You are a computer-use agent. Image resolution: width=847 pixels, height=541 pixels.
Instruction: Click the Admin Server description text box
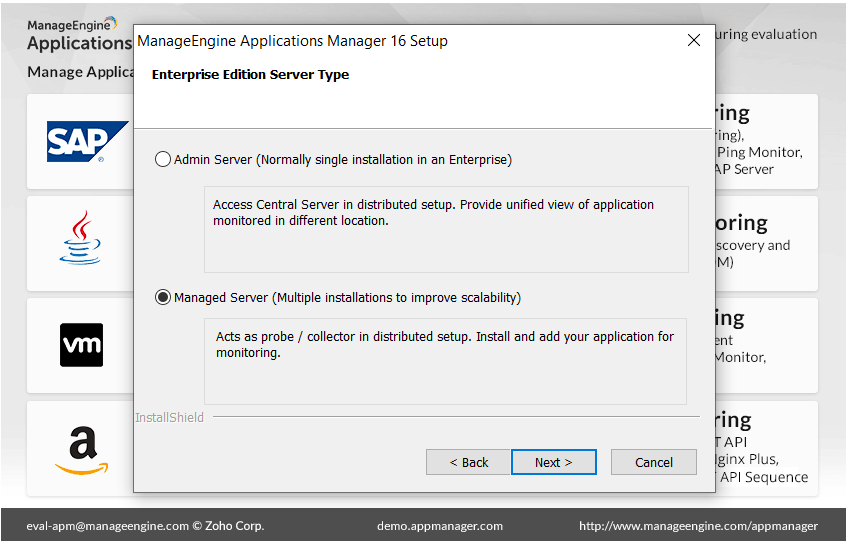(446, 229)
